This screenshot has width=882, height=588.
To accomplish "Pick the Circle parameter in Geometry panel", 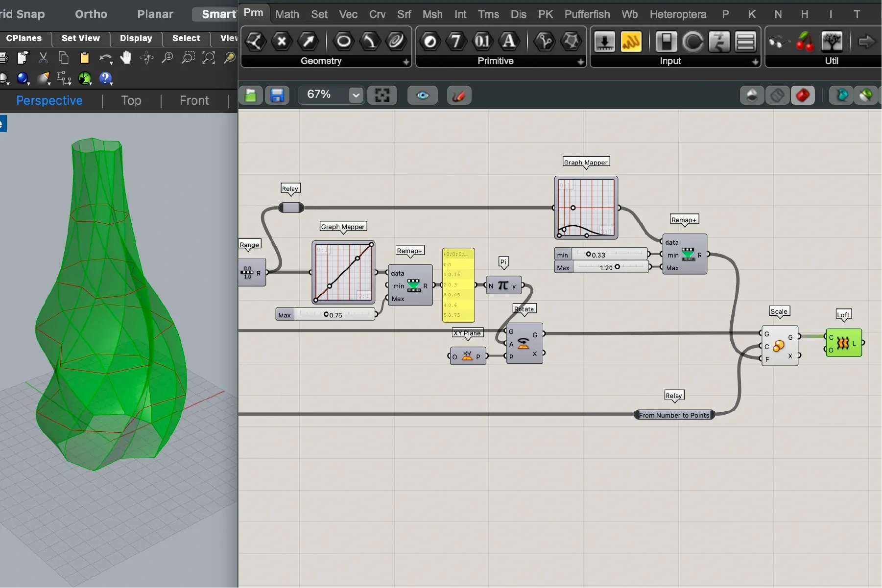I will (344, 41).
